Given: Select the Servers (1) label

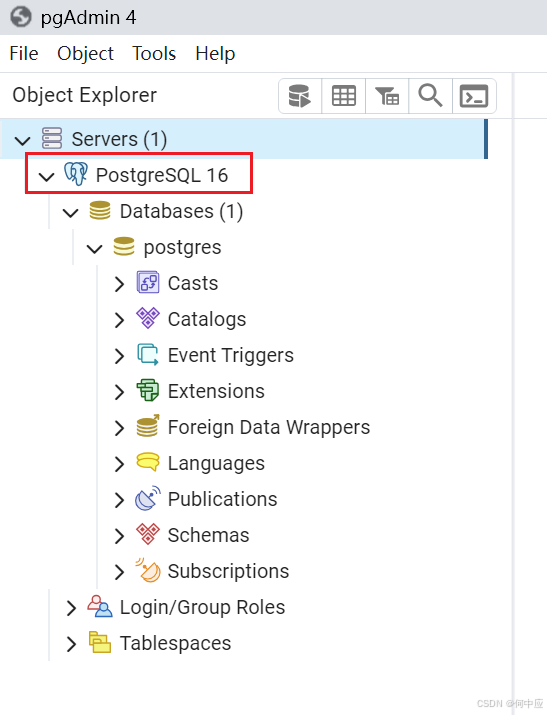Looking at the screenshot, I should pyautogui.click(x=119, y=139).
